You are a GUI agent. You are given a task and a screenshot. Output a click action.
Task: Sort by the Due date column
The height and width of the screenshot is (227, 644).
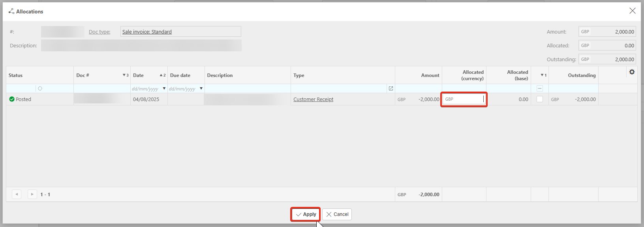pyautogui.click(x=186, y=75)
